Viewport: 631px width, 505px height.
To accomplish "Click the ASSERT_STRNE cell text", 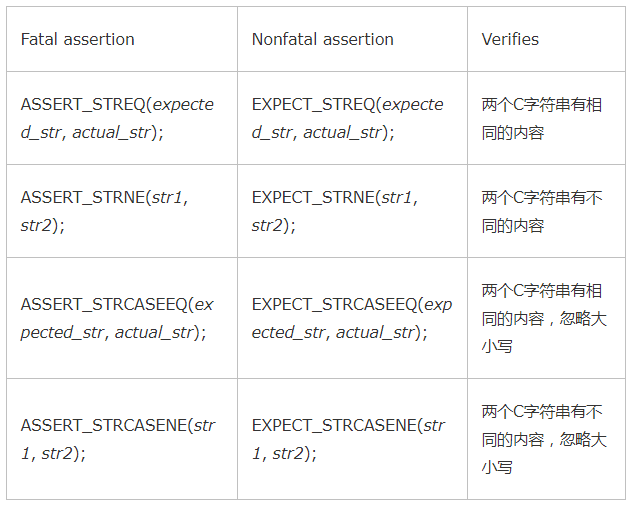I will click(x=105, y=211).
